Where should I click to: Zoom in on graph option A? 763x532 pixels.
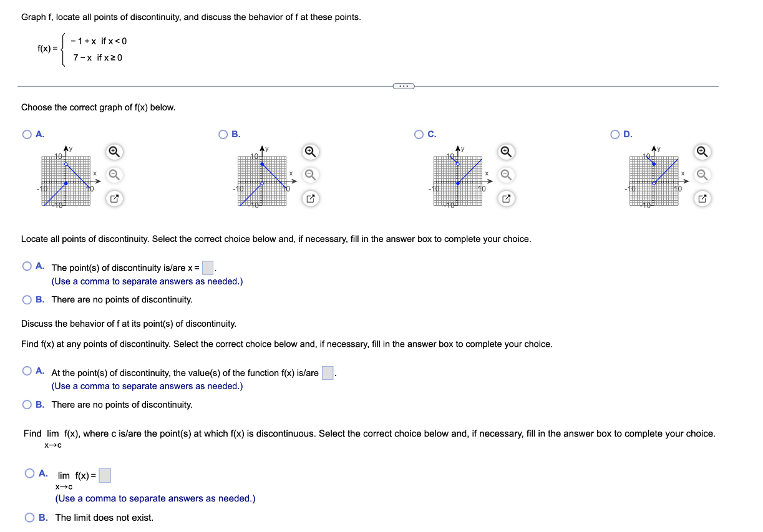tap(114, 152)
